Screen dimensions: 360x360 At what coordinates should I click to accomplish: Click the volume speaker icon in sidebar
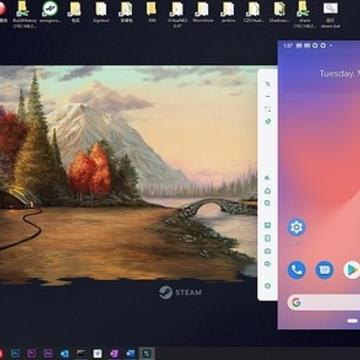[x=268, y=264]
